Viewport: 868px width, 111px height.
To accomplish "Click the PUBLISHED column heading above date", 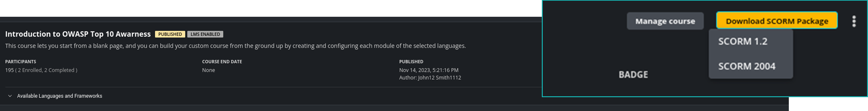I will (411, 62).
